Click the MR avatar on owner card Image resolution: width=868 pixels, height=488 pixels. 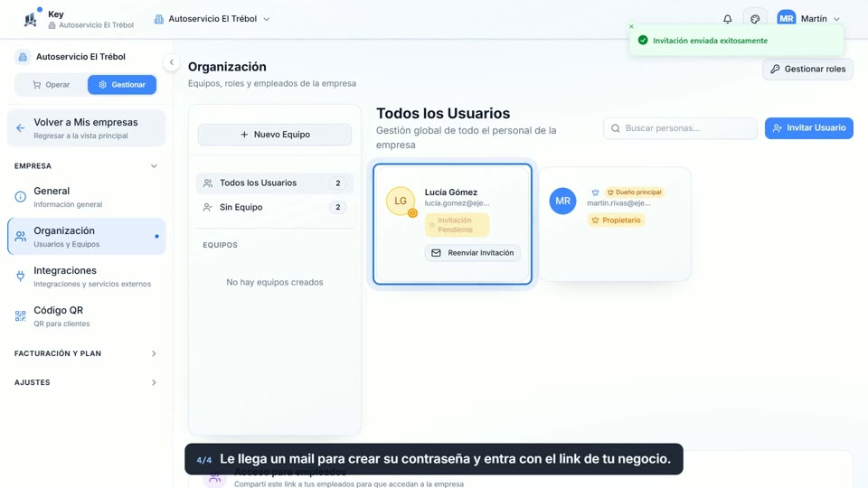[562, 201]
